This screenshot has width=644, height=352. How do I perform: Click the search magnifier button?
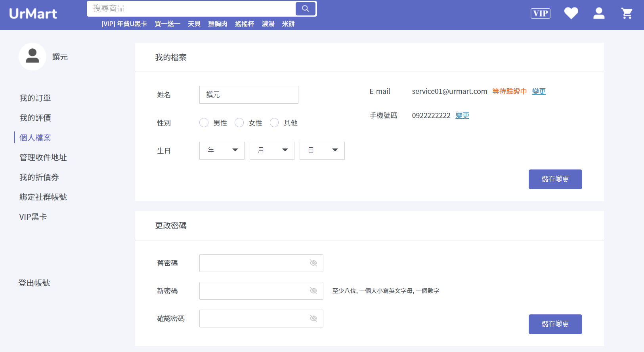[306, 9]
